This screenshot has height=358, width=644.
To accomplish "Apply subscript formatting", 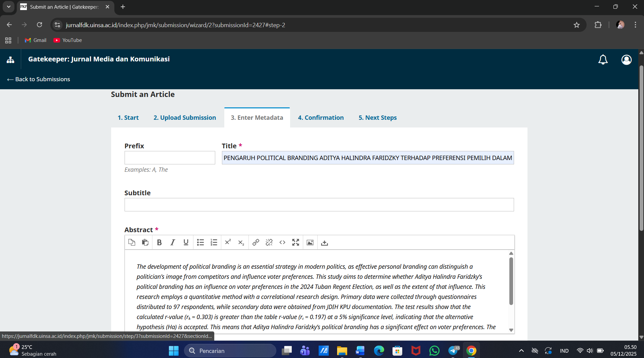I will (x=241, y=243).
